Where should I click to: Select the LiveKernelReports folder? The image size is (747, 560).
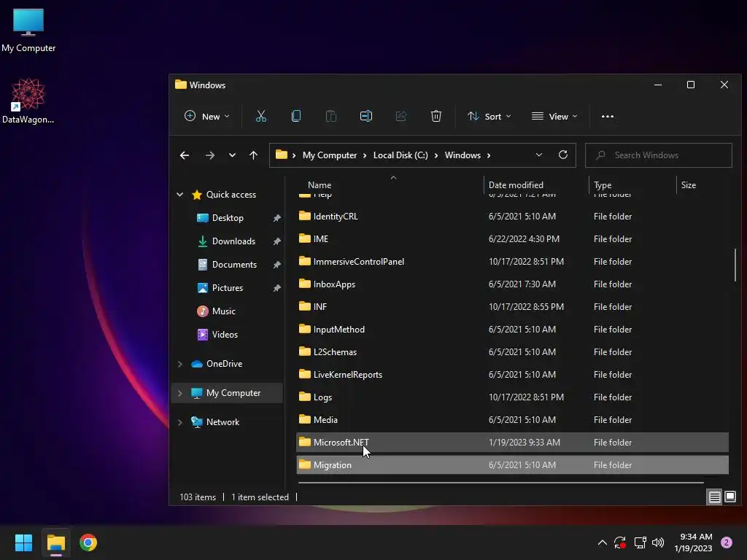[x=512, y=374]
